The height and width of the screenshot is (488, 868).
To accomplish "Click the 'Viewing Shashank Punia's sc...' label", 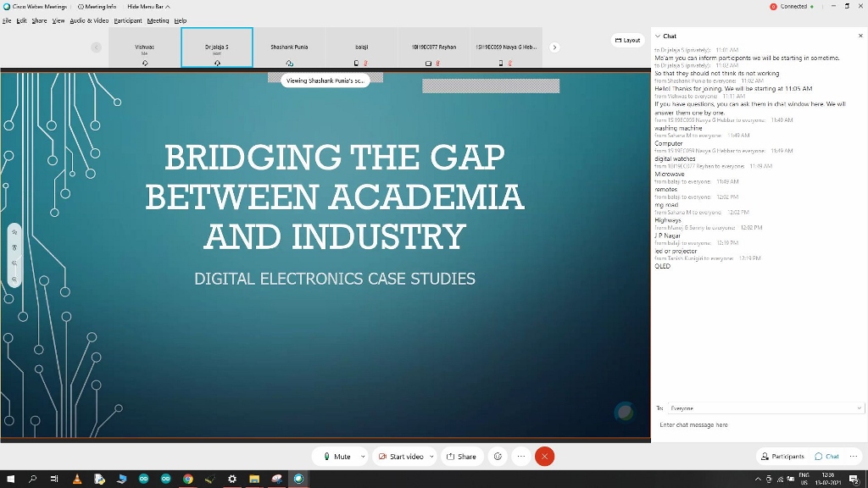I will [325, 80].
